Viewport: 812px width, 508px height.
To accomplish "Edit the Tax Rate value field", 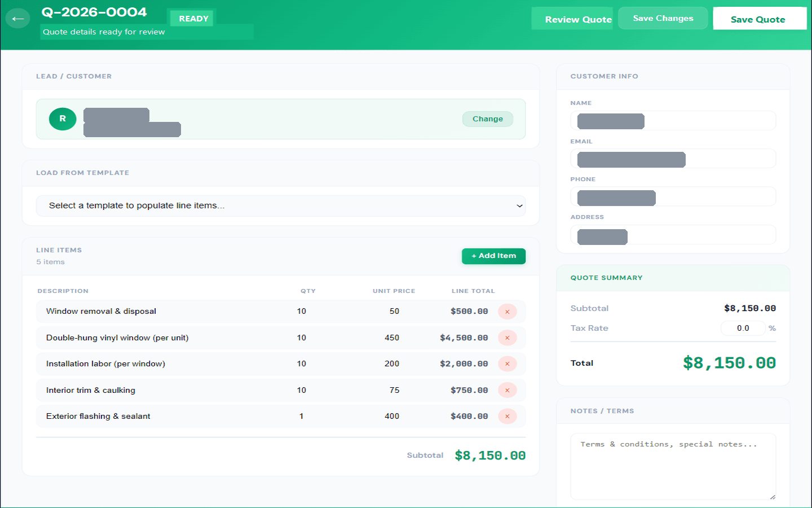I will [743, 328].
